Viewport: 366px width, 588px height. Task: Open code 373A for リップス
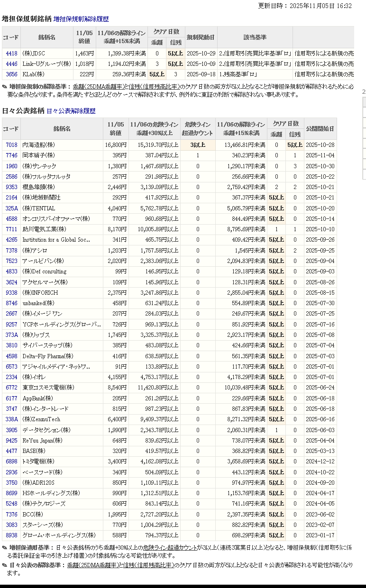pos(11,335)
